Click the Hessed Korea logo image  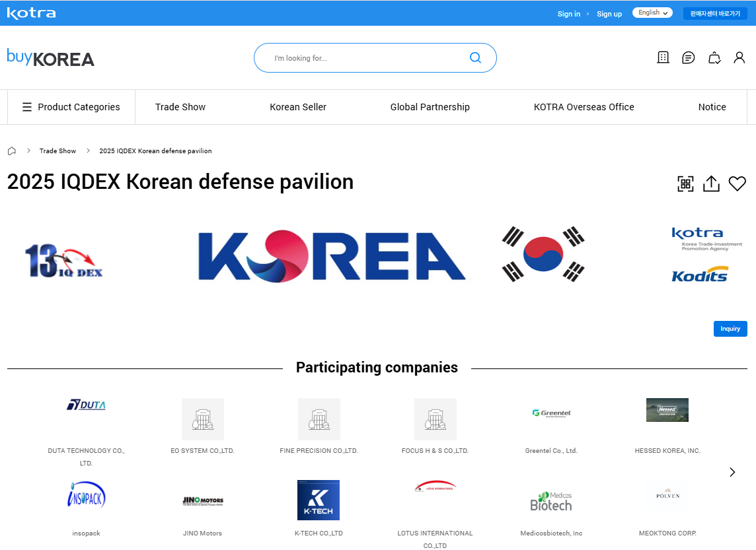[667, 410]
